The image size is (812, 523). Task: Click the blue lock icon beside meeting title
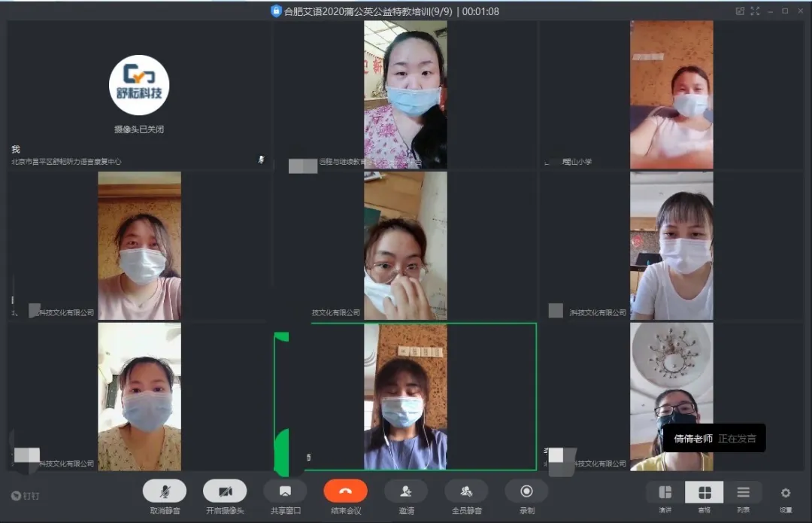(276, 11)
